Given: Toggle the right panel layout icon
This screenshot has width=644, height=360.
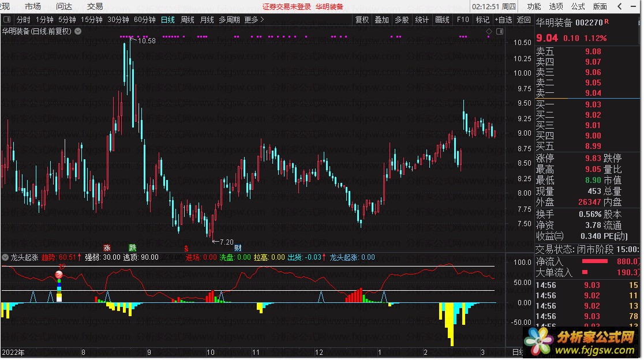Looking at the screenshot, I should click(x=499, y=31).
